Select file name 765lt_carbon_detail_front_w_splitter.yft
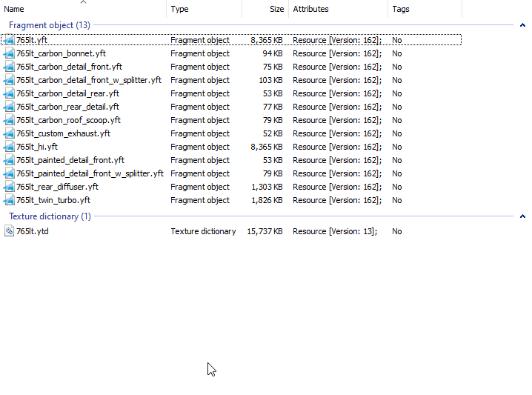532x395 pixels. (x=89, y=80)
